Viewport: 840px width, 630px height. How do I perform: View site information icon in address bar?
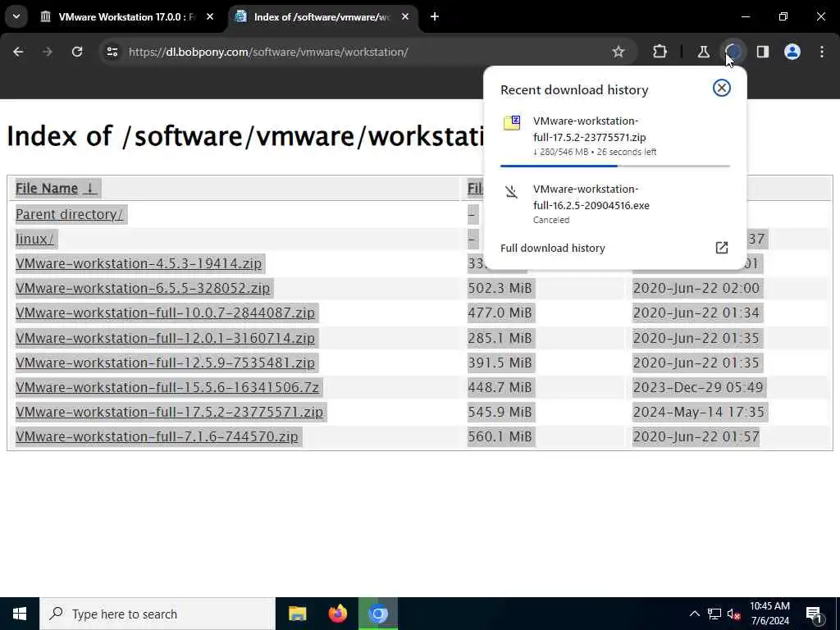click(112, 52)
